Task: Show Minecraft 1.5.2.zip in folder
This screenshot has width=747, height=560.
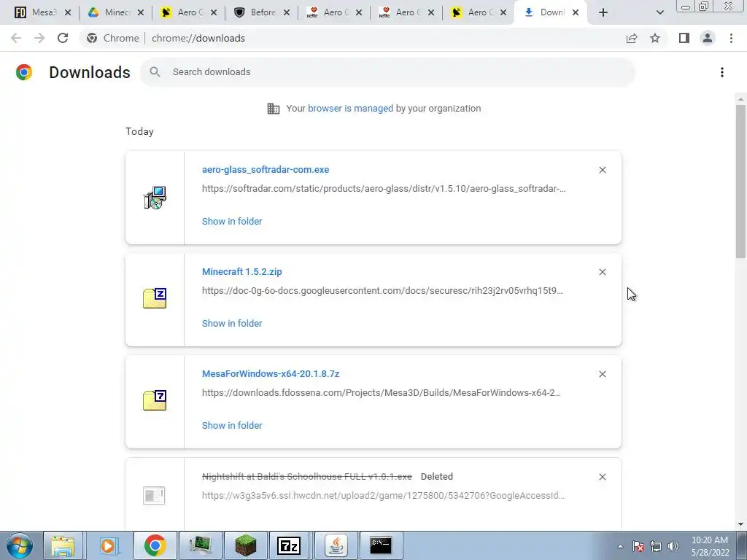Action: coord(232,323)
